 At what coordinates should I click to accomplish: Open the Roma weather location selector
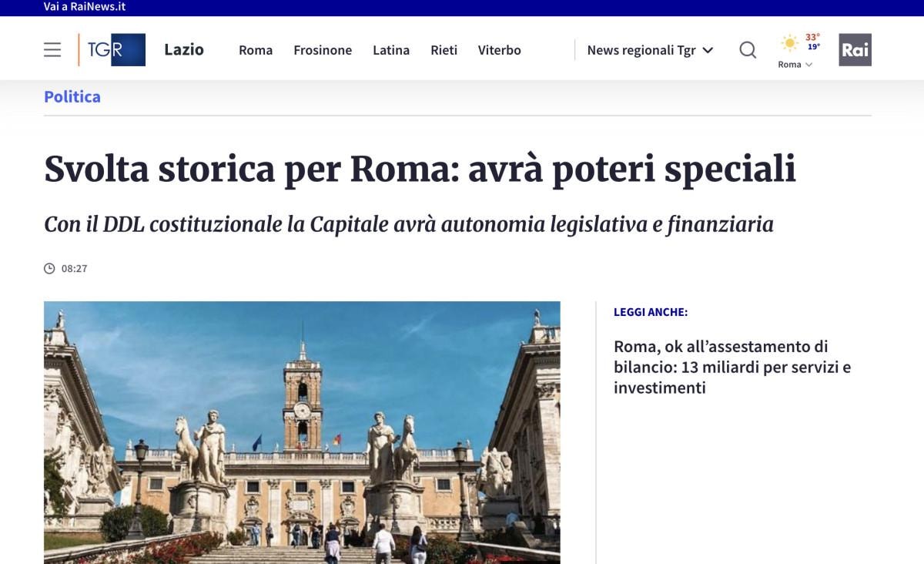point(795,65)
